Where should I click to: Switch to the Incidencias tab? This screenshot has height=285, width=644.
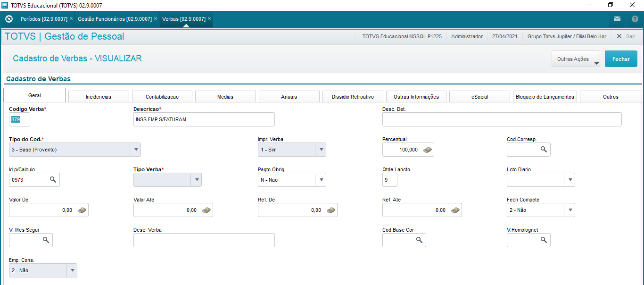click(x=99, y=97)
